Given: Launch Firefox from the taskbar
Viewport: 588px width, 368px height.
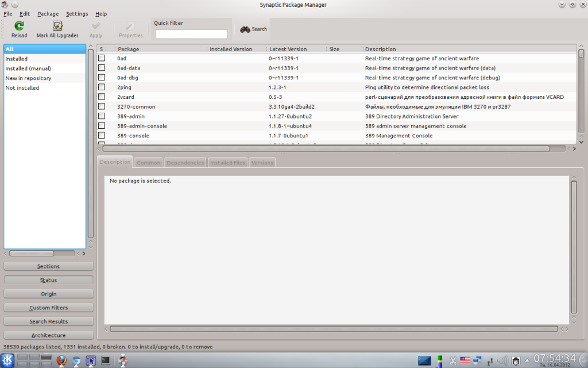Looking at the screenshot, I should click(61, 361).
